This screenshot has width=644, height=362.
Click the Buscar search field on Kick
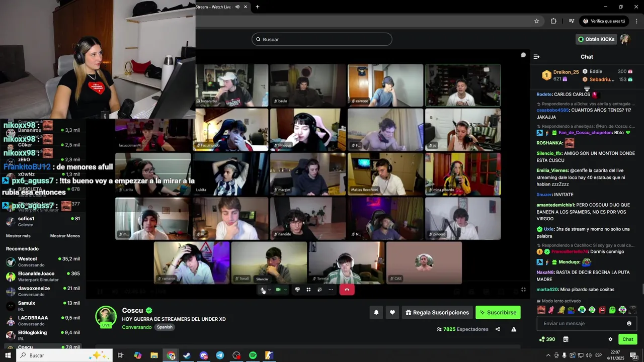322,39
